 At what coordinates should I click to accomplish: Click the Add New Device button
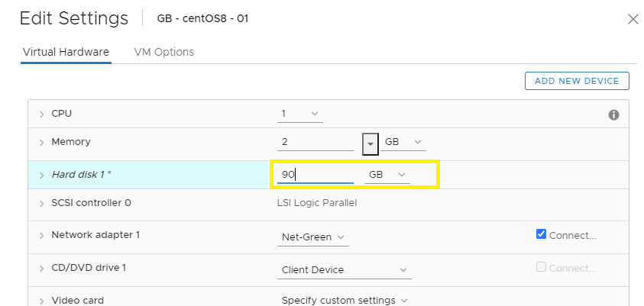tap(577, 81)
